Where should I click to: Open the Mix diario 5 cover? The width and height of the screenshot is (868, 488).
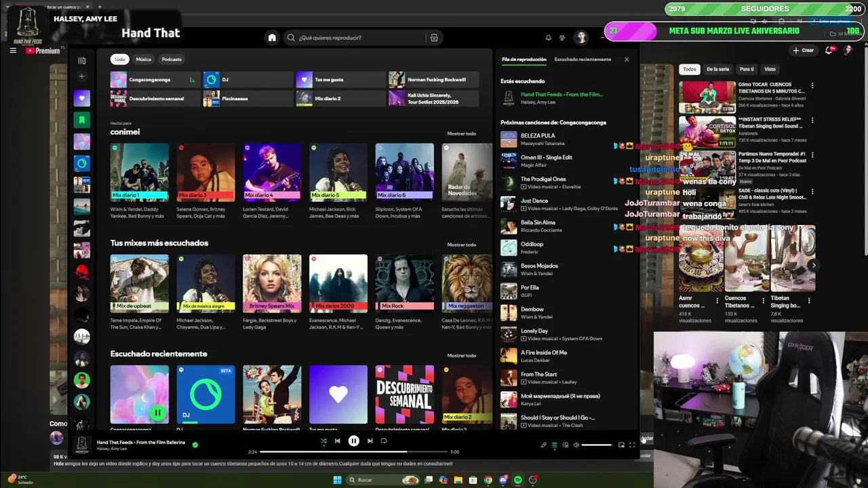point(338,172)
